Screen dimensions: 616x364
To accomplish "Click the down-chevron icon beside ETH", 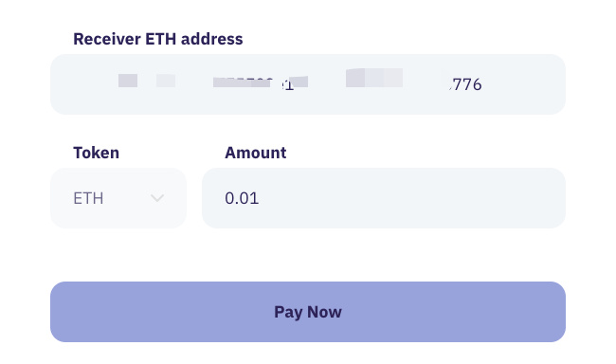I will coord(157,198).
